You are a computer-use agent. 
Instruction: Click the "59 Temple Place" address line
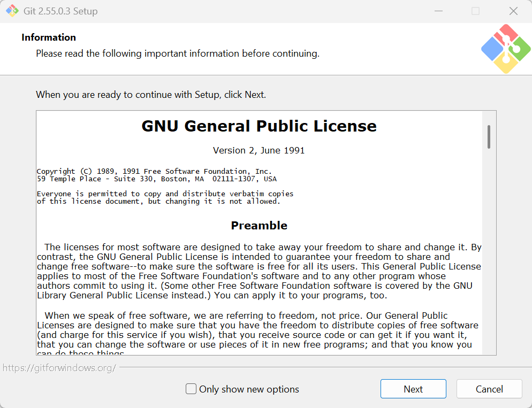(x=157, y=179)
